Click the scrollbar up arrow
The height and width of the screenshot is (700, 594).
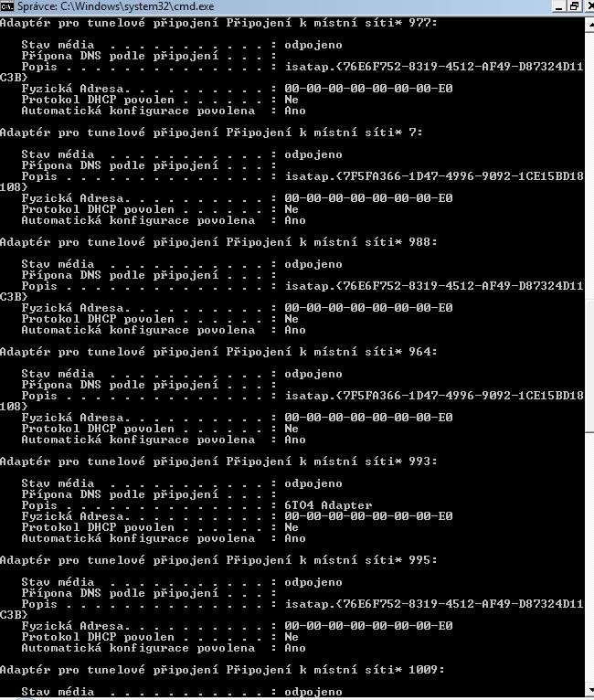click(589, 24)
